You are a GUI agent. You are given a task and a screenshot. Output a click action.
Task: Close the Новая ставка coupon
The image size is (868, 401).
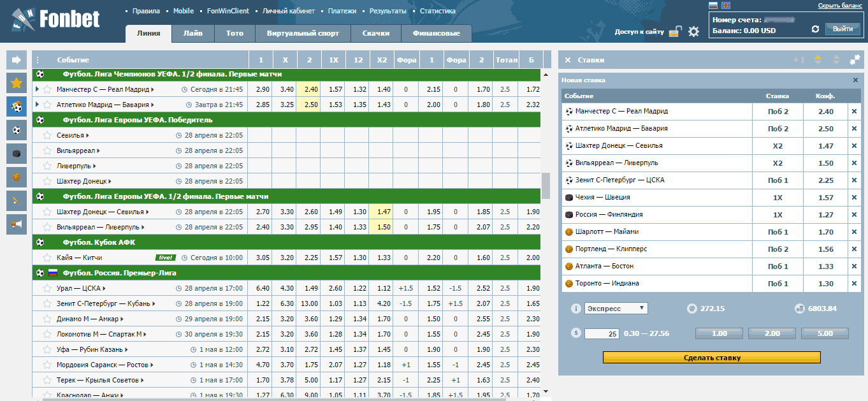pyautogui.click(x=856, y=80)
